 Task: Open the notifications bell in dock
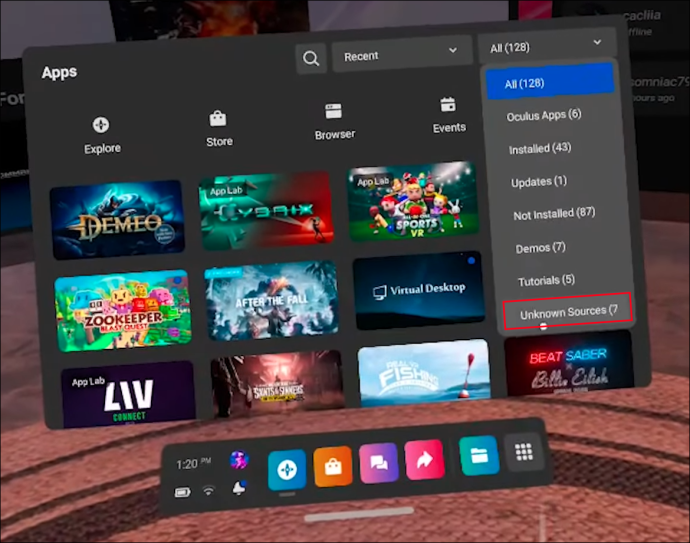pos(239,488)
